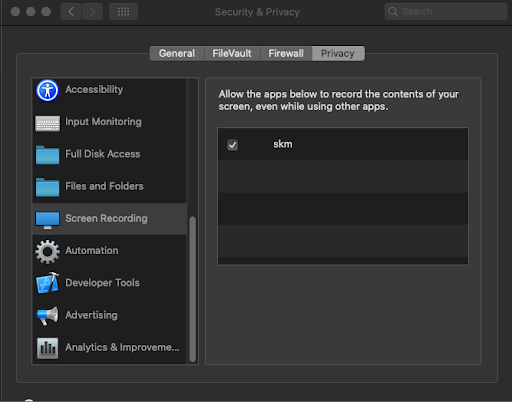Select Automation text label
The height and width of the screenshot is (402, 512).
pyautogui.click(x=92, y=250)
